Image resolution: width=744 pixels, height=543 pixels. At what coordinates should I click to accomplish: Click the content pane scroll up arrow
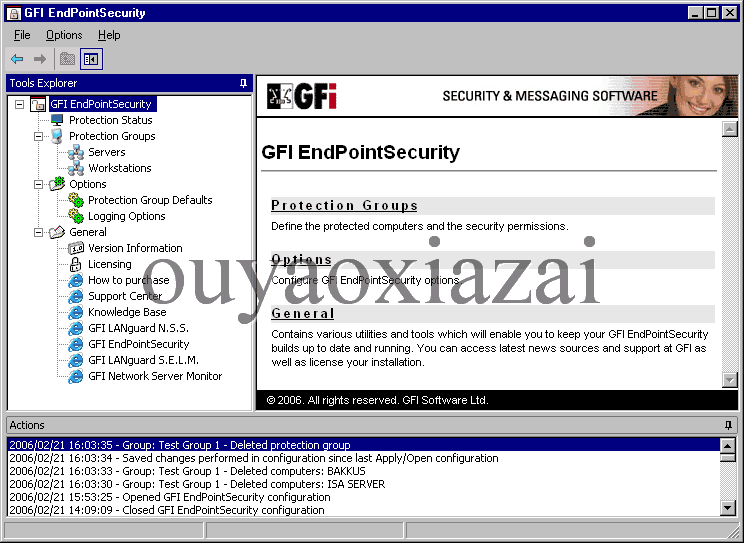click(x=729, y=129)
